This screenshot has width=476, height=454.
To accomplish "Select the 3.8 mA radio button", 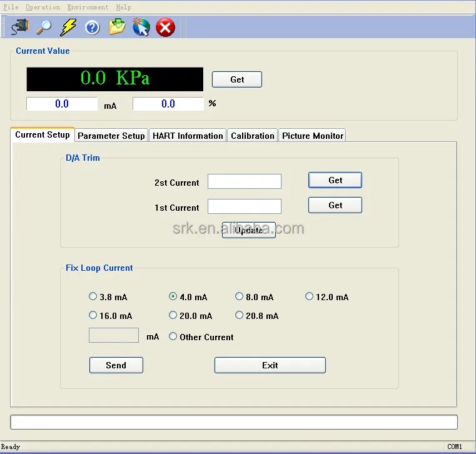I will tap(93, 296).
